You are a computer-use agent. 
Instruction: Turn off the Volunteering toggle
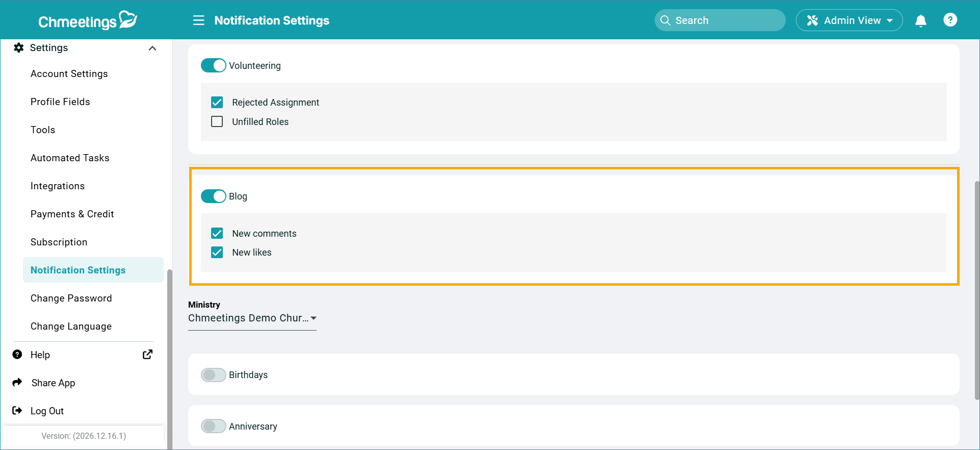click(x=213, y=65)
